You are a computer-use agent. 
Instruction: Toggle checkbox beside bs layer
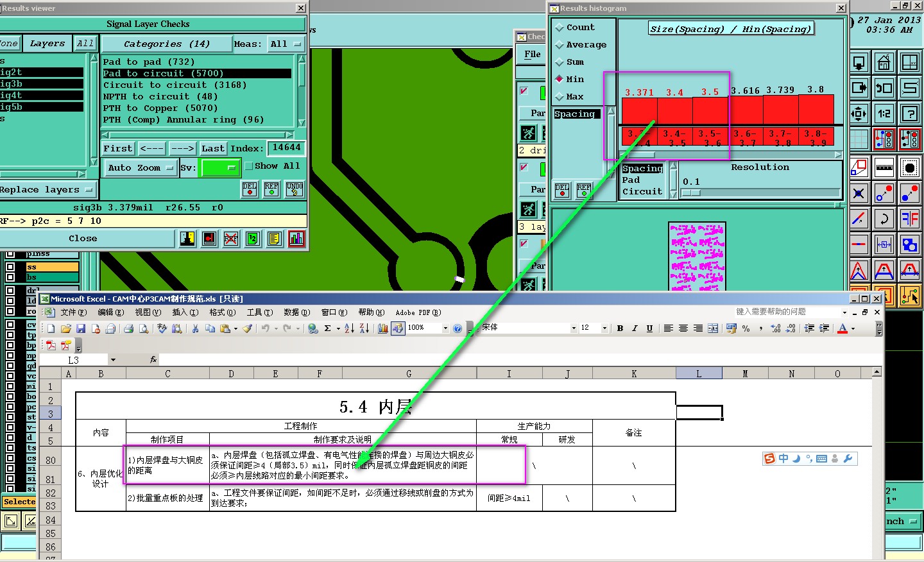[x=10, y=277]
